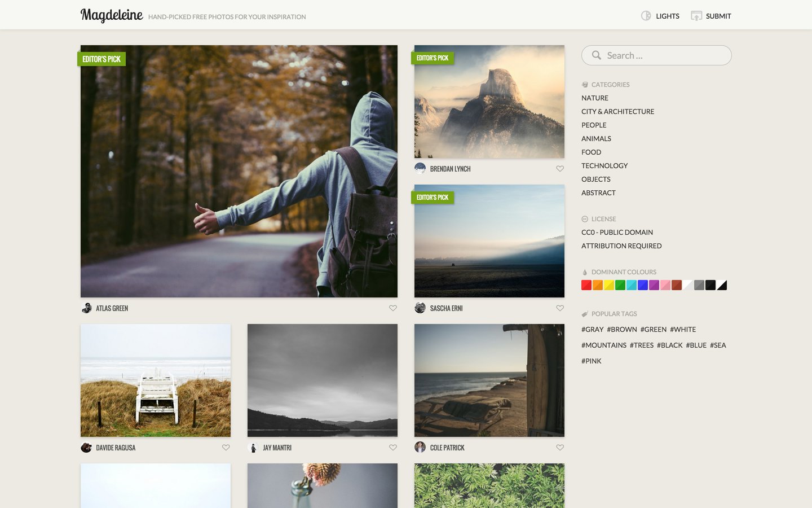Click the #WHITE tag

coord(683,330)
